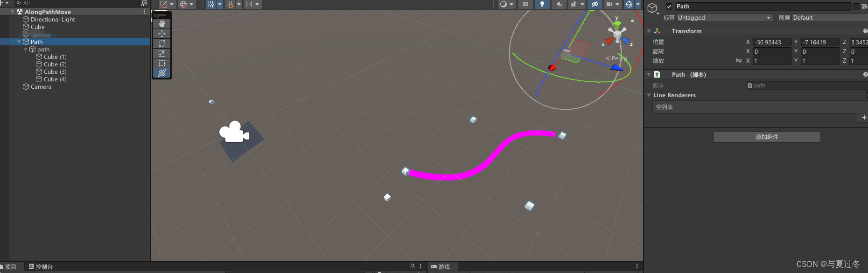Image resolution: width=868 pixels, height=273 pixels.
Task: Collapse the Transform component
Action: pyautogui.click(x=649, y=31)
